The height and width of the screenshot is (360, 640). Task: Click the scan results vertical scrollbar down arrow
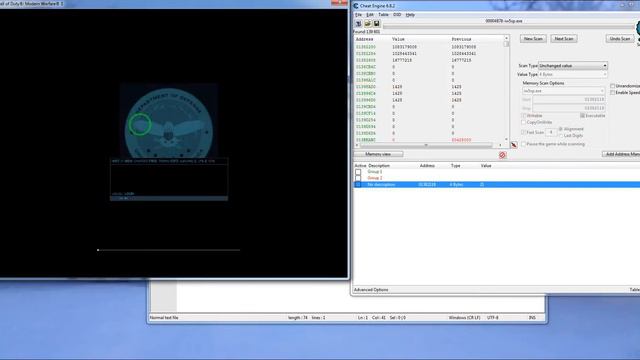[507, 140]
